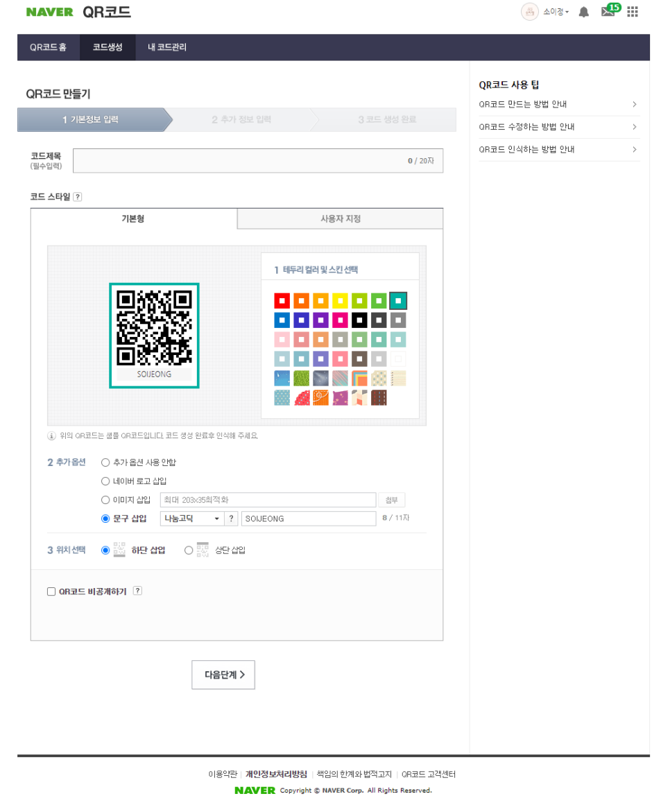Screen dimensions: 670x812
Task: Click the 다음단계 button
Action: click(223, 675)
